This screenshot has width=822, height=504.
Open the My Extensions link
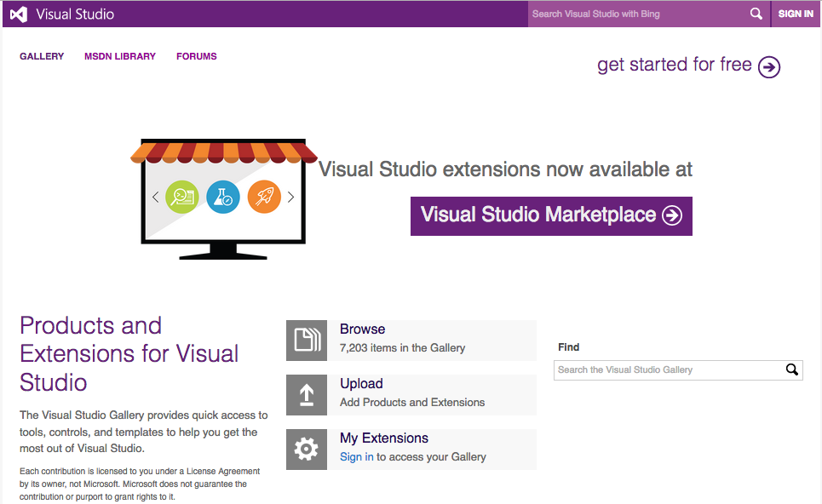[384, 438]
